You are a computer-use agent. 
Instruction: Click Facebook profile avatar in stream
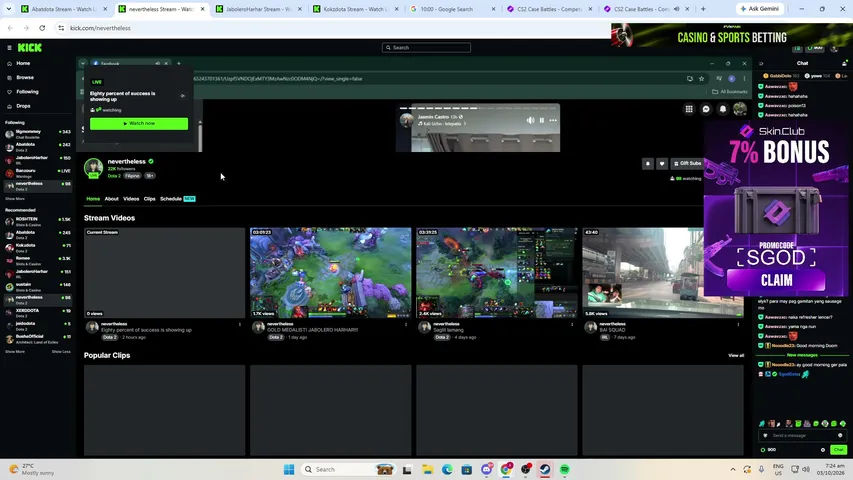coord(740,109)
